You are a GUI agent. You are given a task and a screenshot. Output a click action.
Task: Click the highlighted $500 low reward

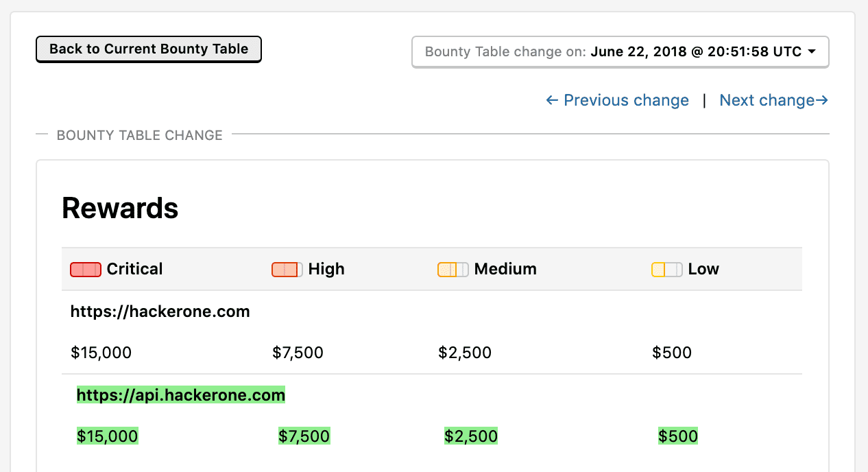click(x=678, y=436)
